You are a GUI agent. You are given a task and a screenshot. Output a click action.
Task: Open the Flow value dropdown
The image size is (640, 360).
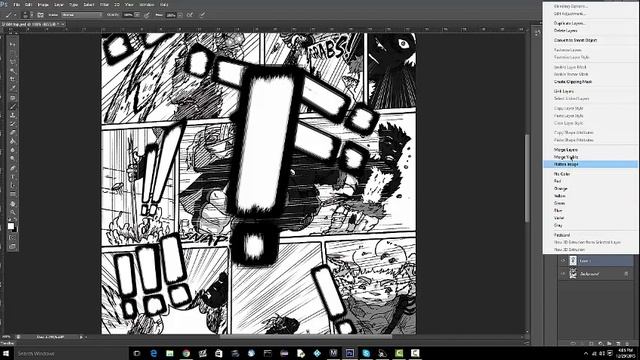[x=180, y=15]
